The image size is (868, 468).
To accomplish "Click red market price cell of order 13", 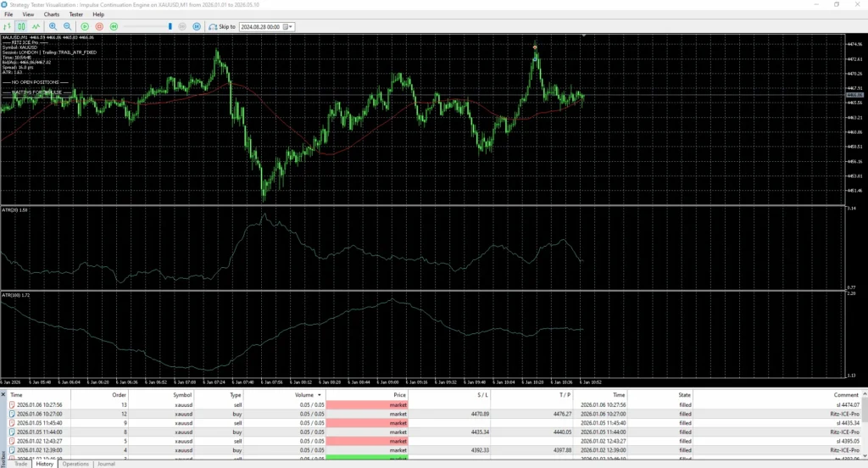I will (367, 405).
